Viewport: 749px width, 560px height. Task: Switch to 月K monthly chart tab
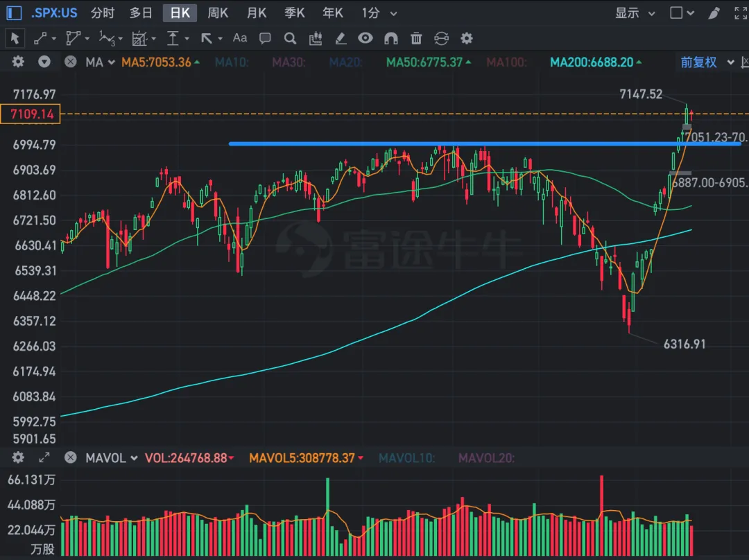click(x=257, y=13)
